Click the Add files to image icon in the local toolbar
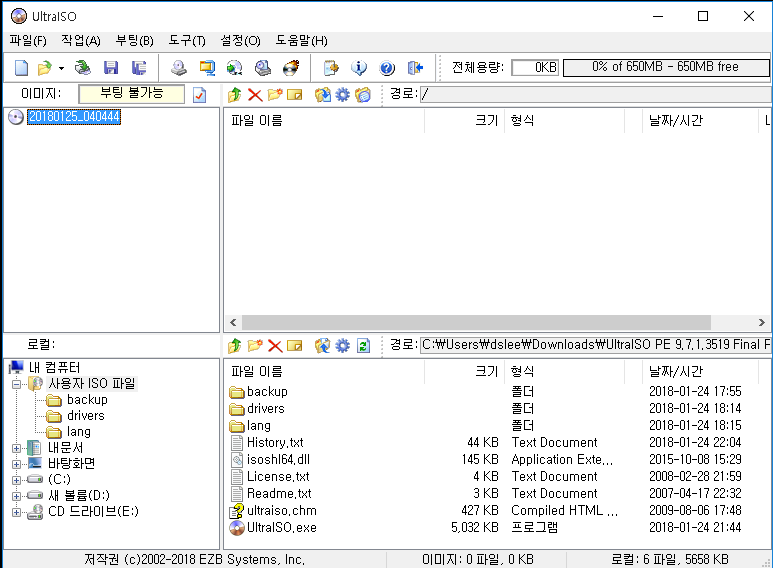This screenshot has height=568, width=773. [322, 346]
